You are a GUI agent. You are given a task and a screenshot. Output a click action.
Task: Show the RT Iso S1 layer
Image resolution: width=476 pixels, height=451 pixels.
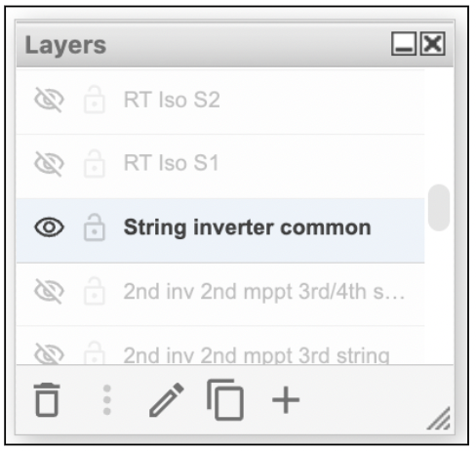click(x=49, y=163)
